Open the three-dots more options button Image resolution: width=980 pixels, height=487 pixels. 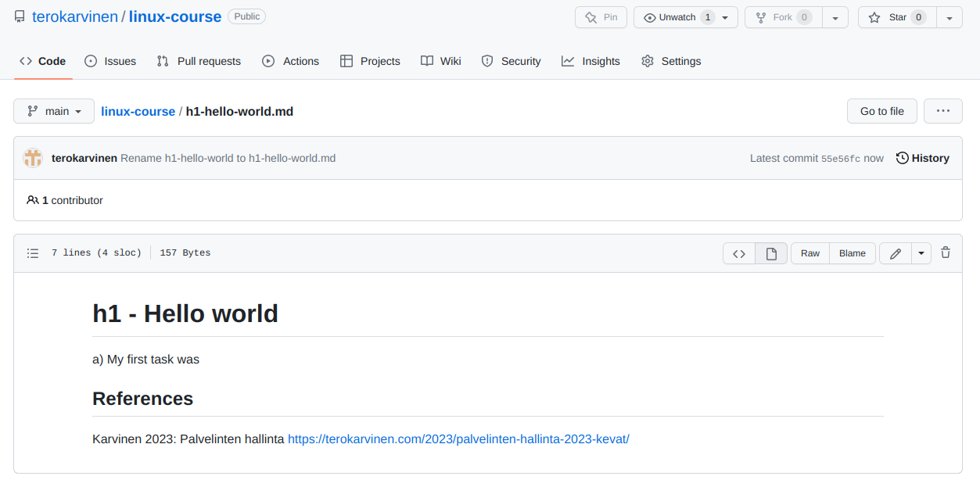coord(942,111)
